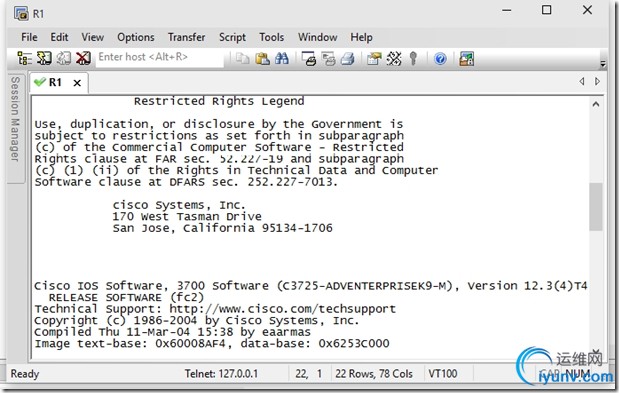Open Session Options toolbar icon
Screen dimensions: 619x393
[x=374, y=59]
